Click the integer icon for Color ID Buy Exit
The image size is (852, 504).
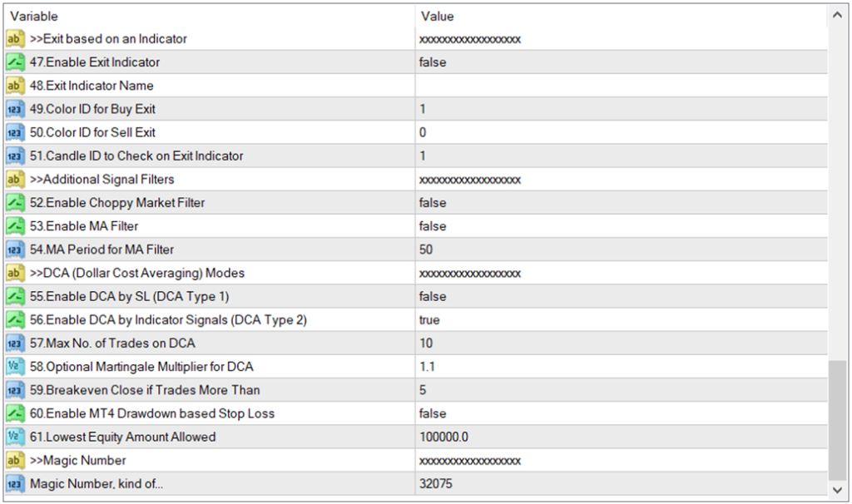[x=15, y=109]
